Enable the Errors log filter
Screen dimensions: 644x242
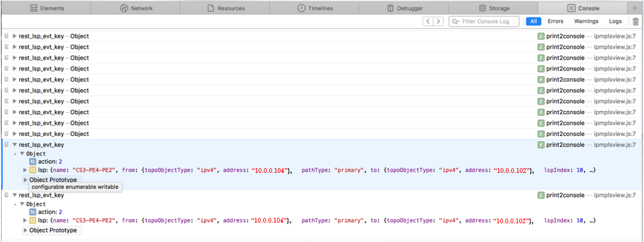click(x=555, y=21)
